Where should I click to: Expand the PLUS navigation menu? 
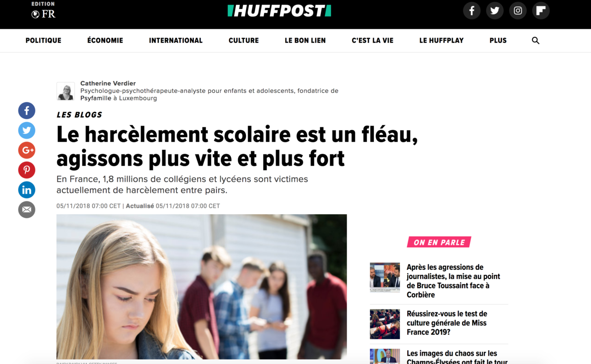click(x=498, y=41)
